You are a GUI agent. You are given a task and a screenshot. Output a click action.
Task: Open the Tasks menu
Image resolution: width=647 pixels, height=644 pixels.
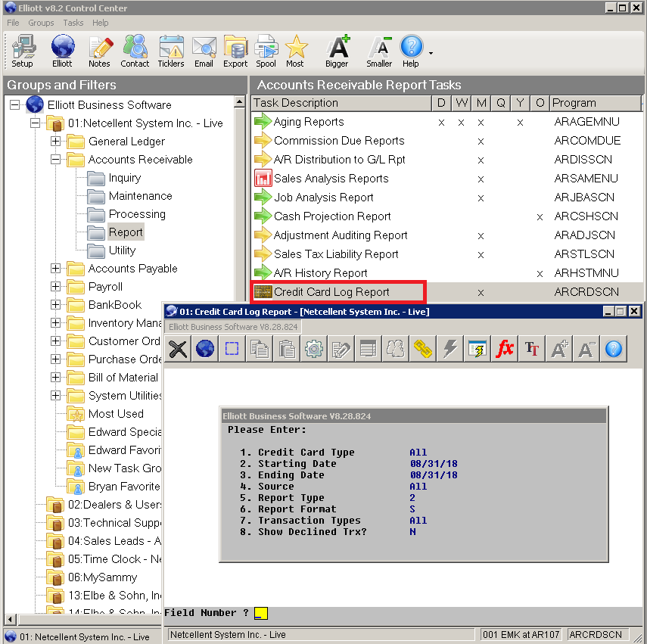tap(73, 23)
